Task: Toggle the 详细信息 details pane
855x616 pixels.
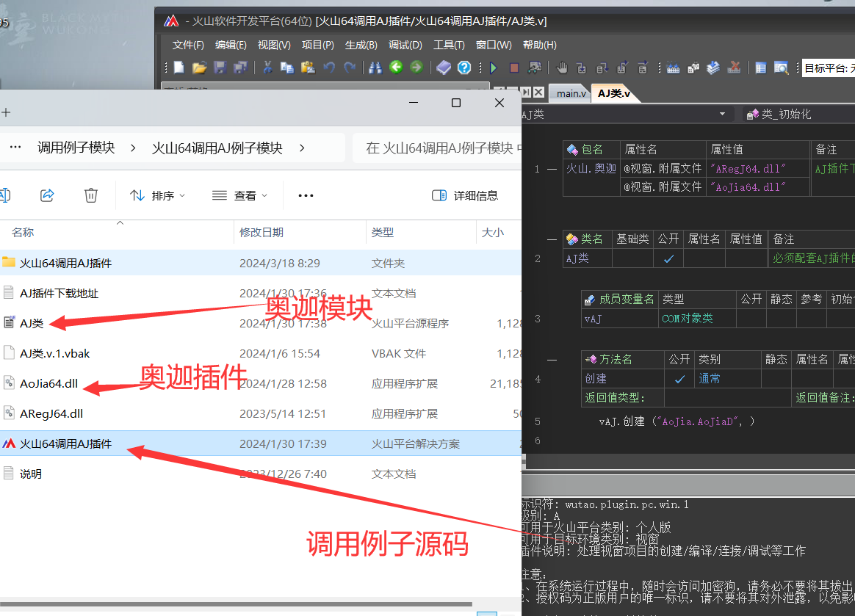Action: click(464, 195)
